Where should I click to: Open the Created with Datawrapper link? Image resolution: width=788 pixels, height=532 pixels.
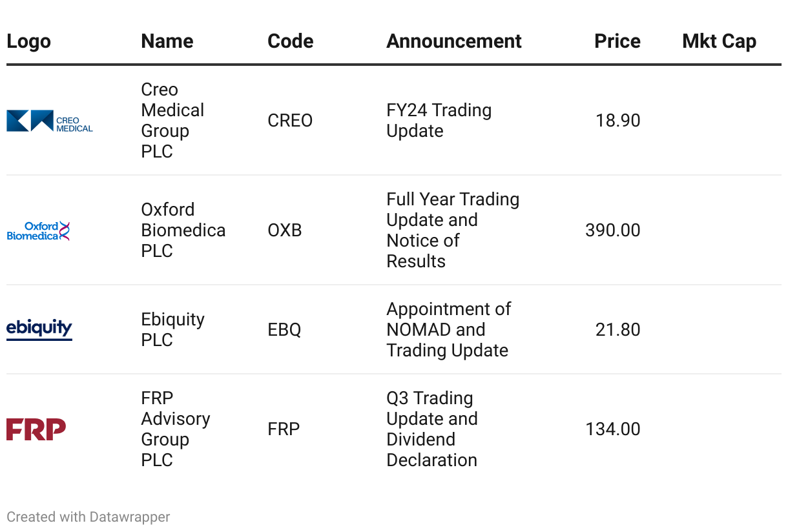click(88, 517)
